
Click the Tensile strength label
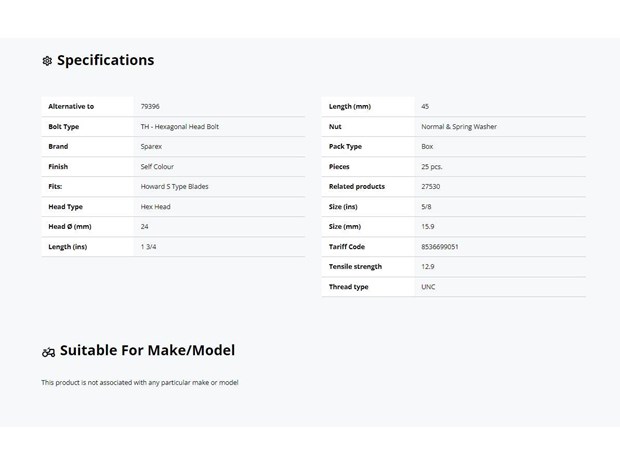355,267
